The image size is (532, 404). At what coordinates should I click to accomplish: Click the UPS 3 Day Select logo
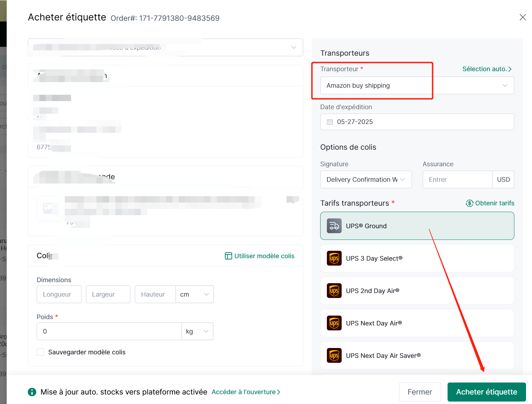coord(334,258)
